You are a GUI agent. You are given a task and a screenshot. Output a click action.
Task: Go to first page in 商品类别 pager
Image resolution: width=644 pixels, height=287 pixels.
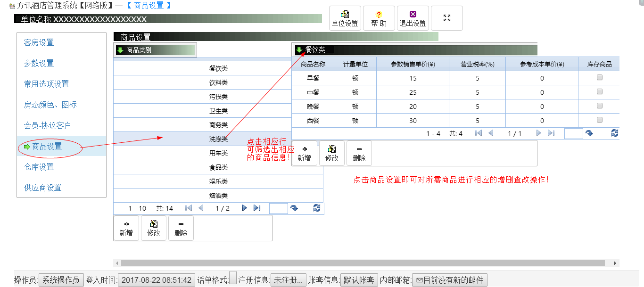point(189,208)
